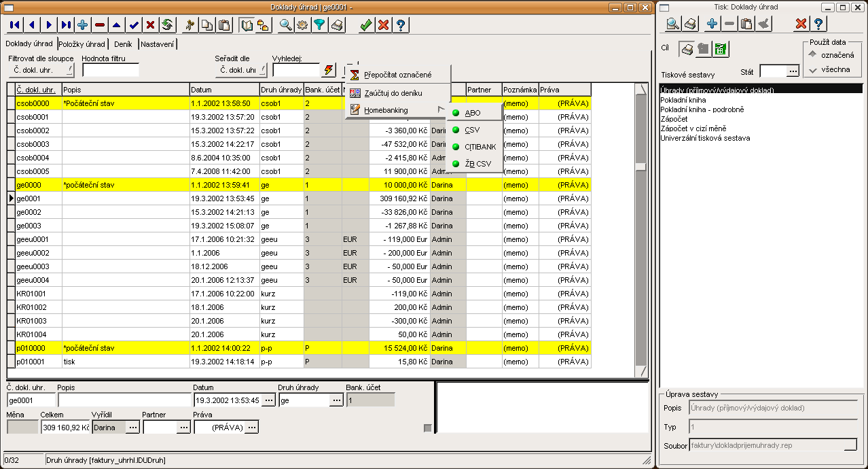This screenshot has height=469, width=868.
Task: Click the Hodnota filtru input field
Action: tap(110, 70)
